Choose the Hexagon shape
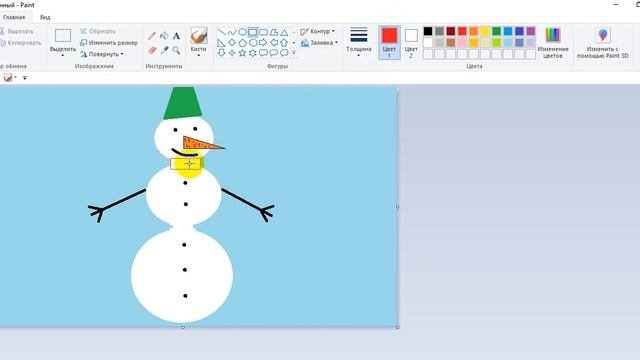The image size is (640, 360). 253,42
